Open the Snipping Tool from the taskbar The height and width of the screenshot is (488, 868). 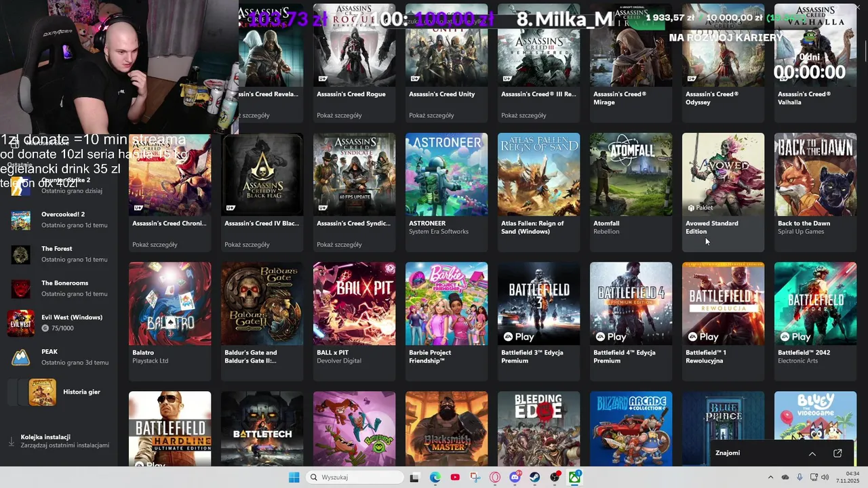point(475,477)
